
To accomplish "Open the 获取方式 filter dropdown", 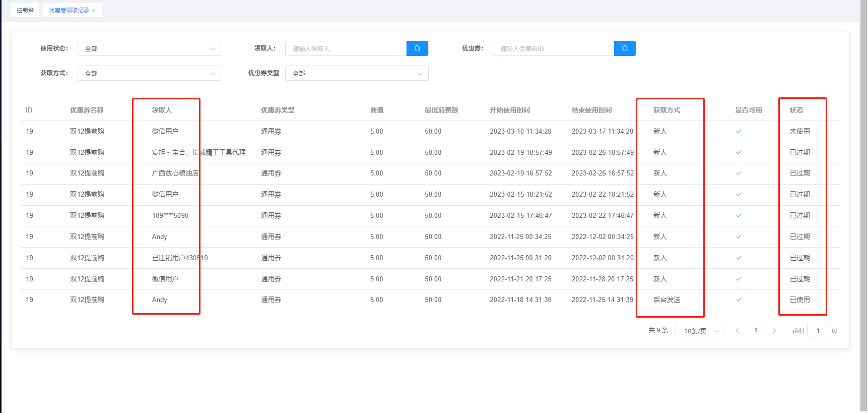I will (149, 74).
